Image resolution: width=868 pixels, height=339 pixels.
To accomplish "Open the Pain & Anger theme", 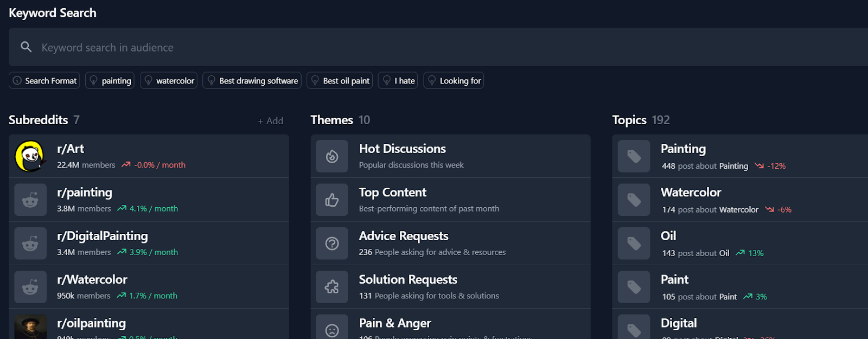I will coord(450,324).
